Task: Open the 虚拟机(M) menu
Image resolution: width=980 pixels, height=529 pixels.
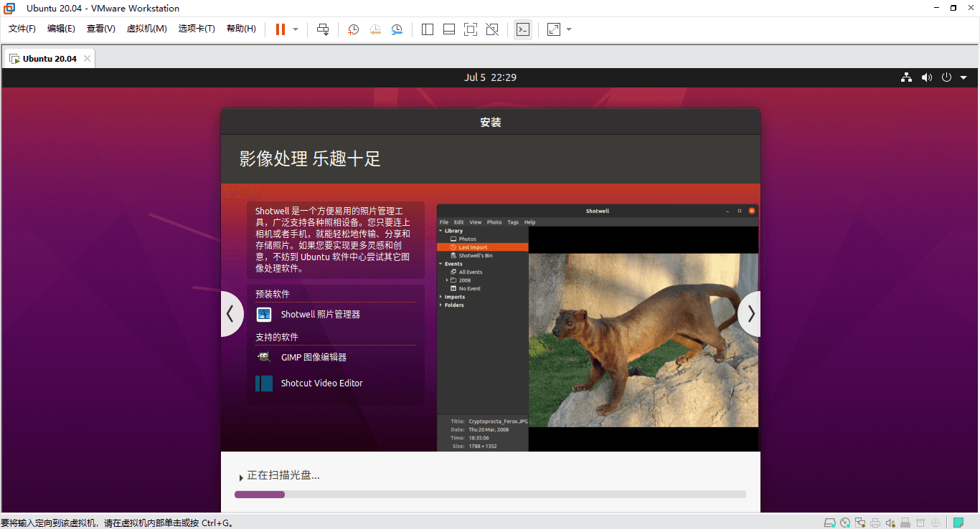Action: [x=147, y=29]
